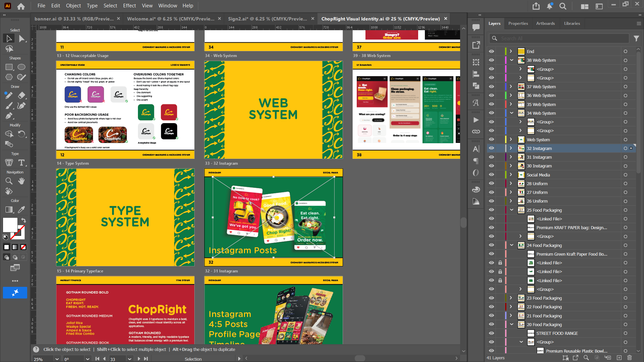Switch to the banner.ai document tab

click(74, 19)
